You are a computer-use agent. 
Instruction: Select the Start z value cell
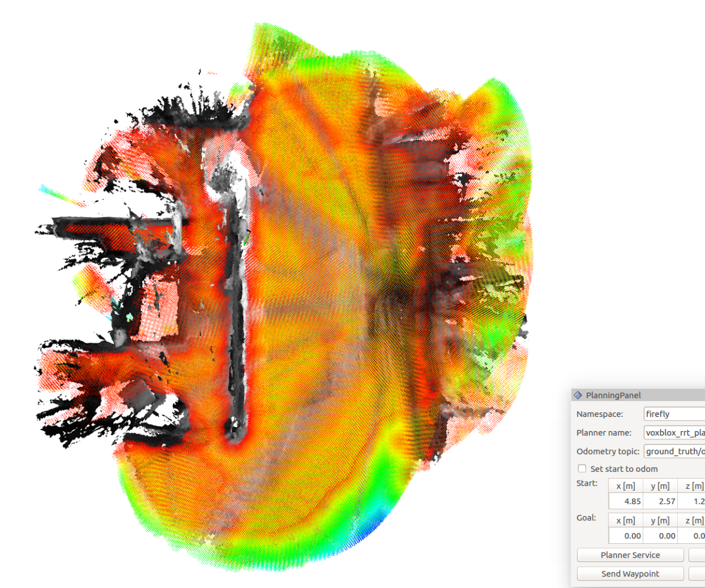[691, 501]
